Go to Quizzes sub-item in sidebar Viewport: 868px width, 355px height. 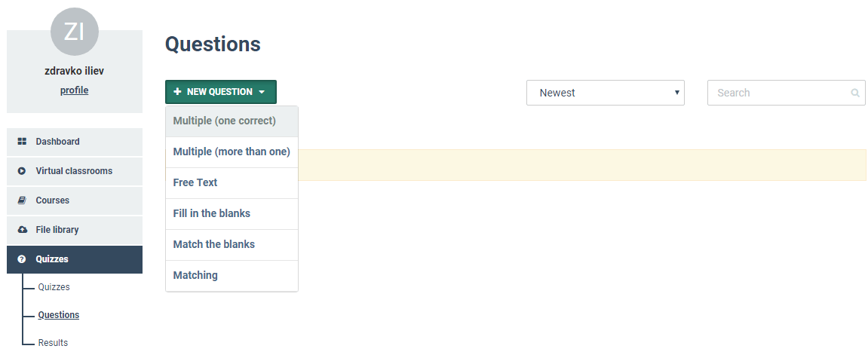pyautogui.click(x=54, y=287)
